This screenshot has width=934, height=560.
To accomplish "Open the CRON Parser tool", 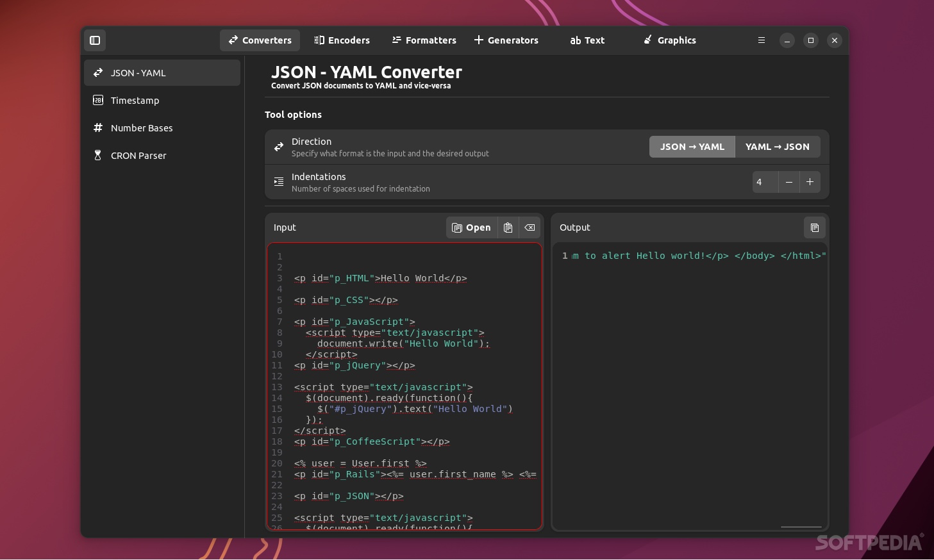I will tap(138, 155).
